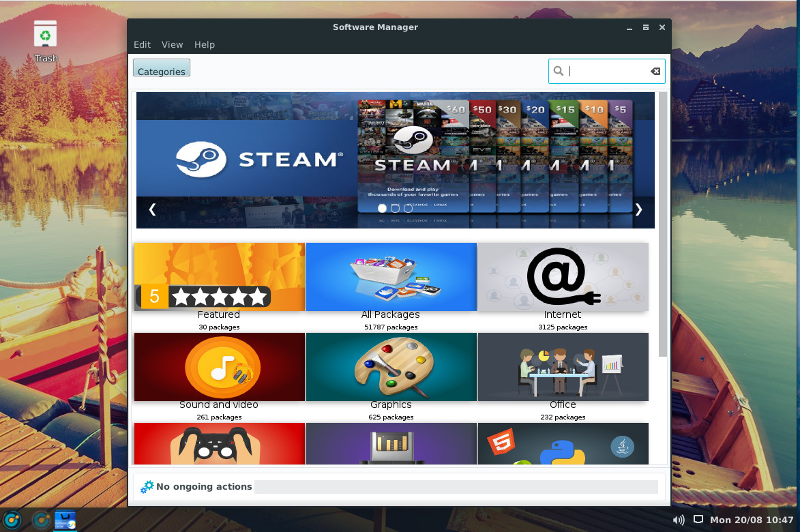
Task: Click the second circular taskbar launcher icon
Action: tap(41, 520)
